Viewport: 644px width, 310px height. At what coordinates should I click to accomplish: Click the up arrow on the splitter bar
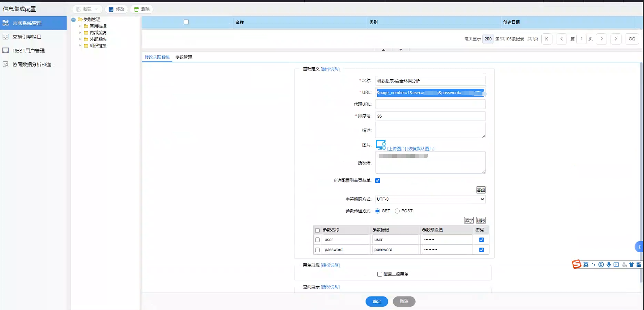click(384, 50)
